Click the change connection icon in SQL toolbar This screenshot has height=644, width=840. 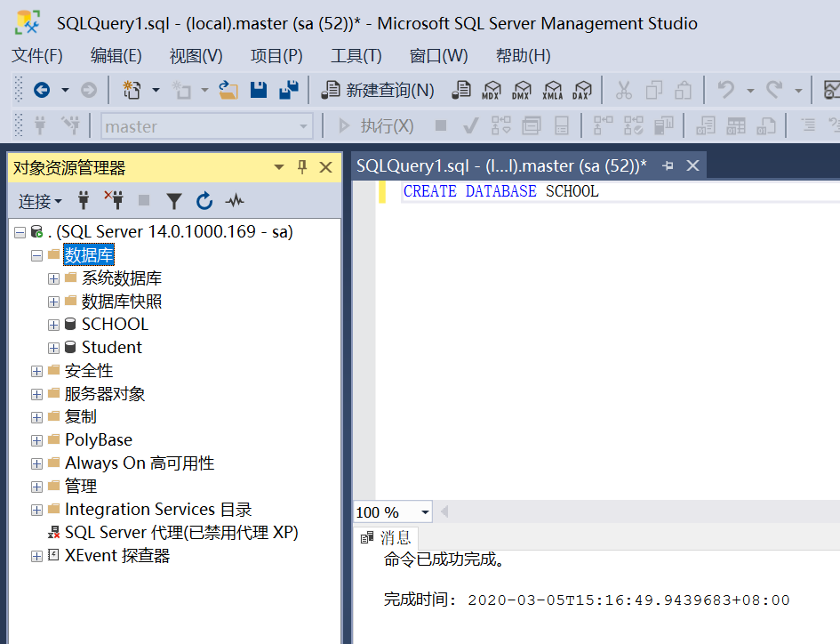click(x=70, y=125)
